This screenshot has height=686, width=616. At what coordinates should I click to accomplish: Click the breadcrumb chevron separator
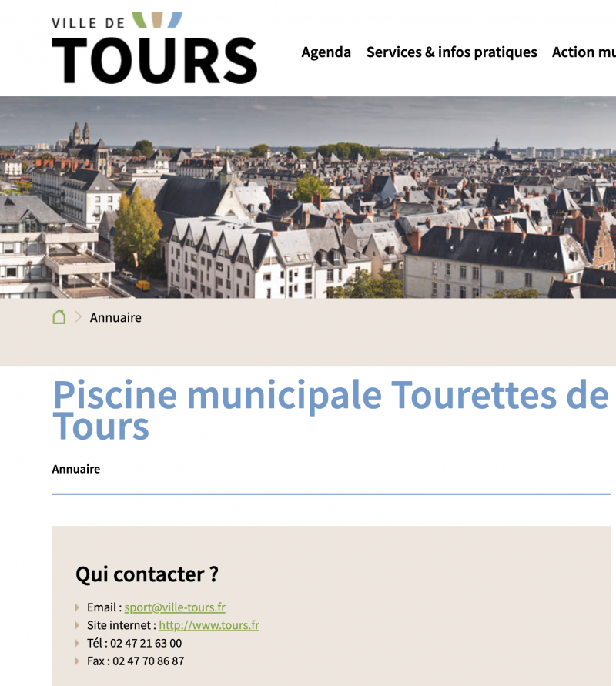[x=78, y=317]
